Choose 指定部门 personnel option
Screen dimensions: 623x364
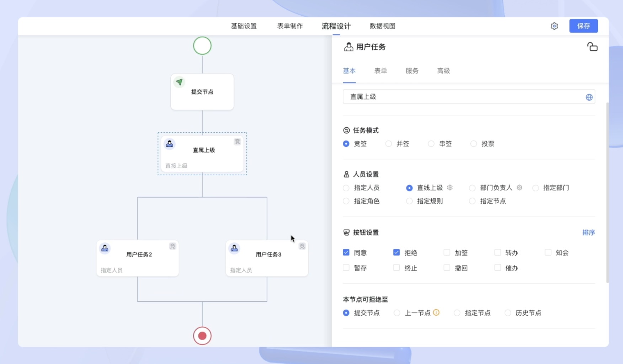(536, 188)
